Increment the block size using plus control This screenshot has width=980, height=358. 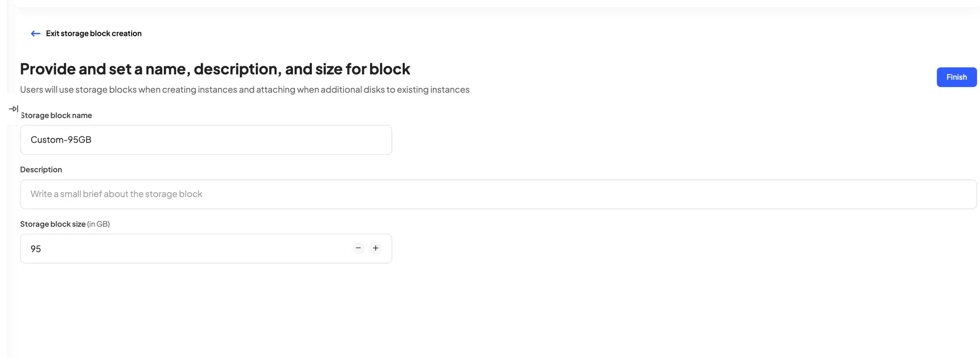coord(375,248)
